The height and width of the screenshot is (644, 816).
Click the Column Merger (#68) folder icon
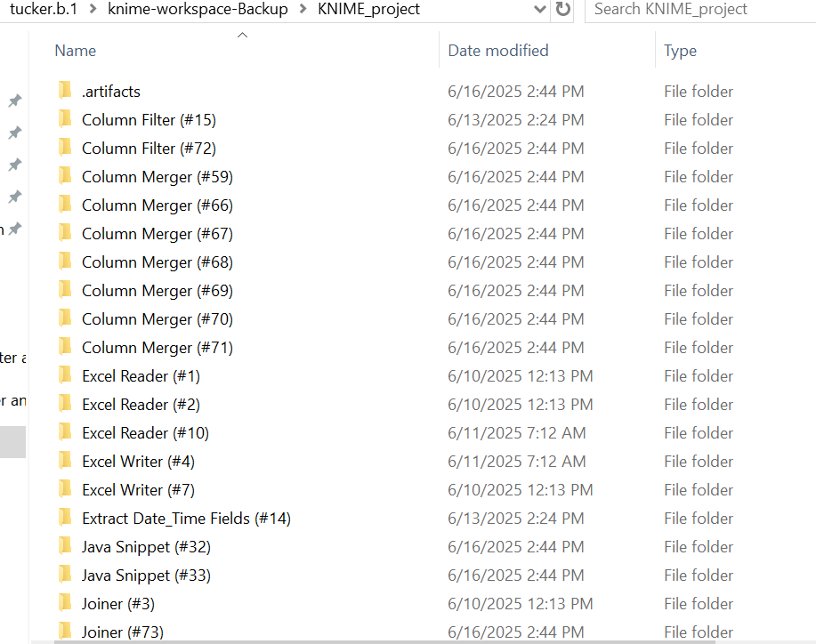(65, 262)
